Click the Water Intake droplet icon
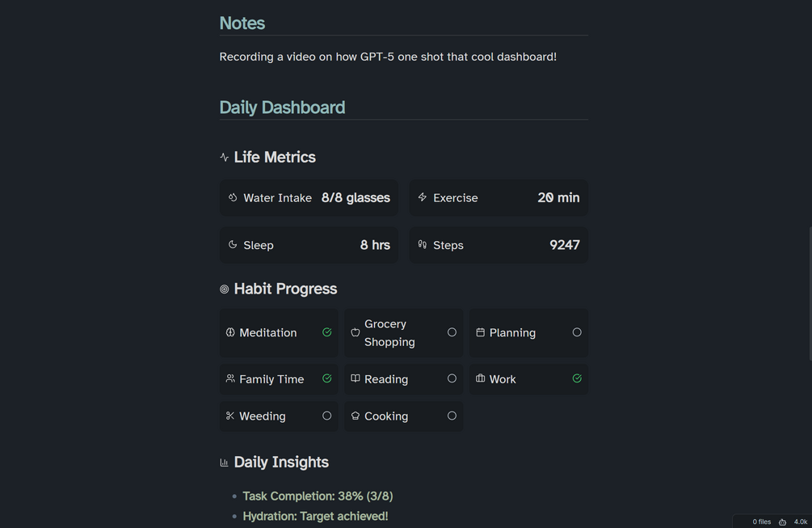Image resolution: width=812 pixels, height=528 pixels. pos(233,197)
